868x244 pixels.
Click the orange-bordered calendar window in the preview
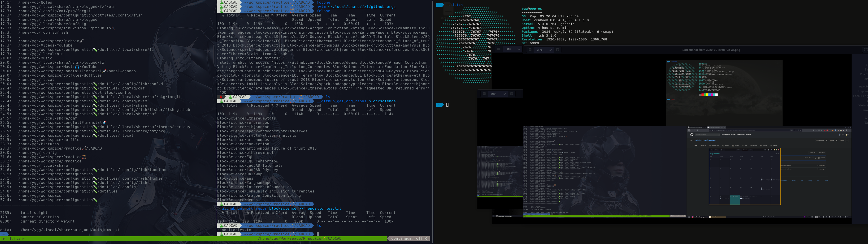pyautogui.click(x=745, y=176)
